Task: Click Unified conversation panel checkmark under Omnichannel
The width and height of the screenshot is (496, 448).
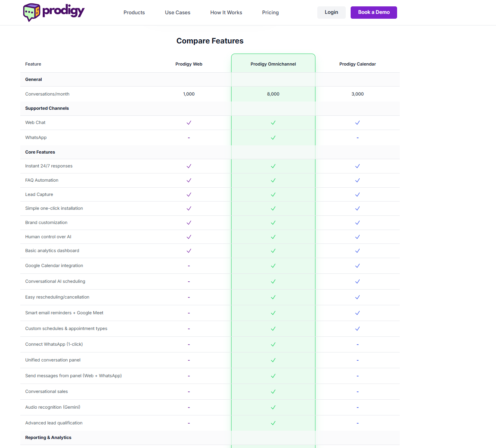Action: pos(273,360)
